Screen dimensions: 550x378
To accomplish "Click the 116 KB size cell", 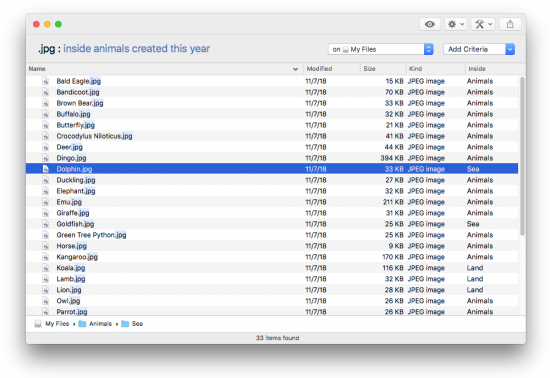I will pyautogui.click(x=393, y=268).
